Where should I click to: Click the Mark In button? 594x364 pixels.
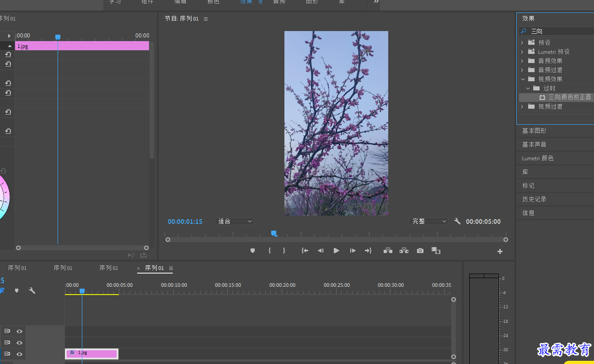269,251
